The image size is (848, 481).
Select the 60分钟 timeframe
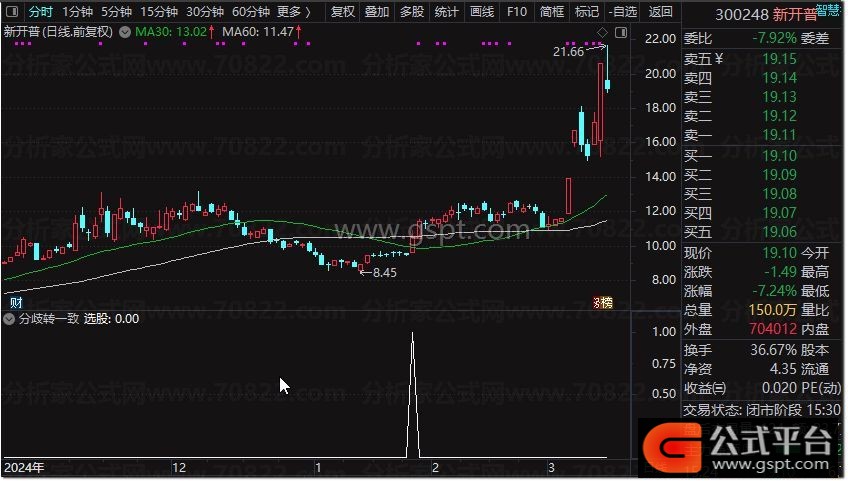(251, 11)
